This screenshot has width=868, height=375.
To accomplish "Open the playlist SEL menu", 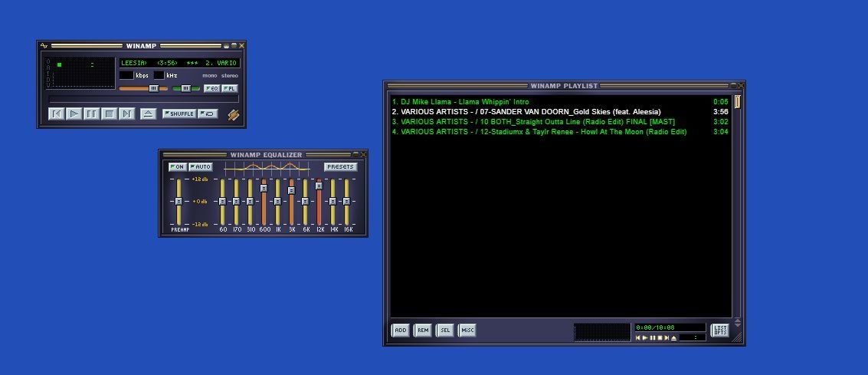I will coord(445,330).
